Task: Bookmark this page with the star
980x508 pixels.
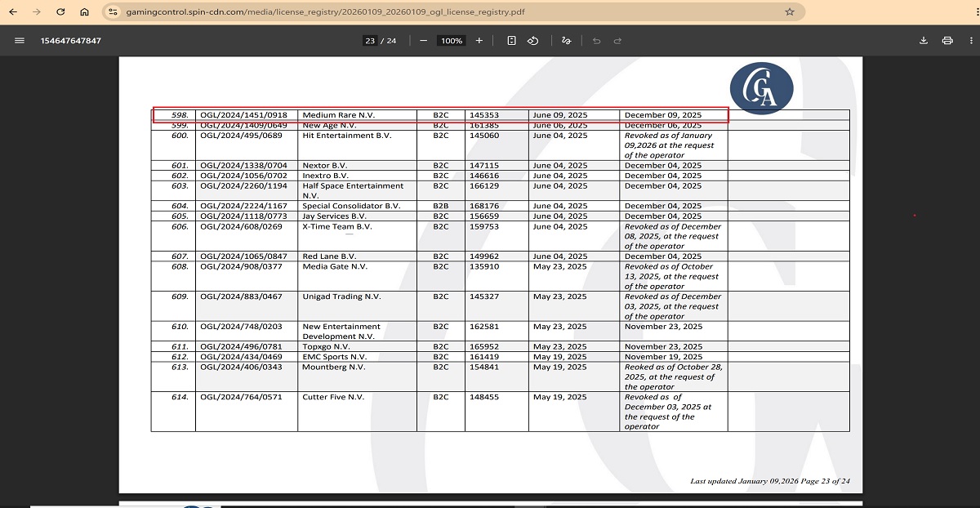Action: pos(790,12)
